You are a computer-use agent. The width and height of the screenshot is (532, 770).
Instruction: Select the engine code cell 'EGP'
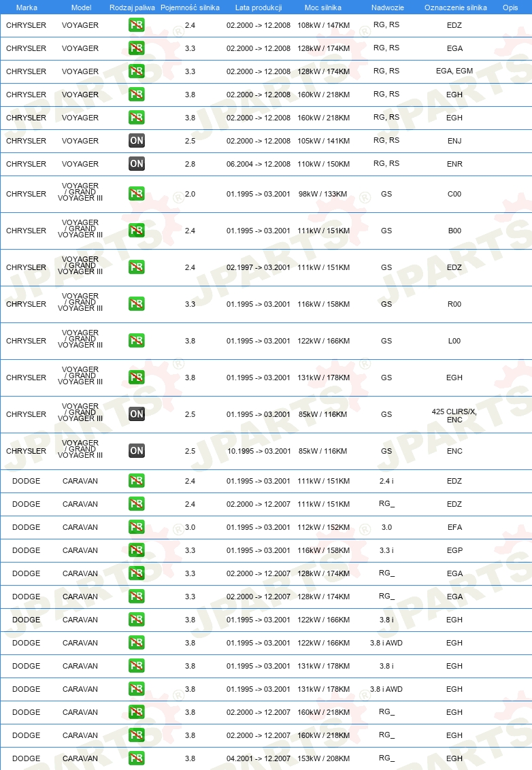click(454, 550)
